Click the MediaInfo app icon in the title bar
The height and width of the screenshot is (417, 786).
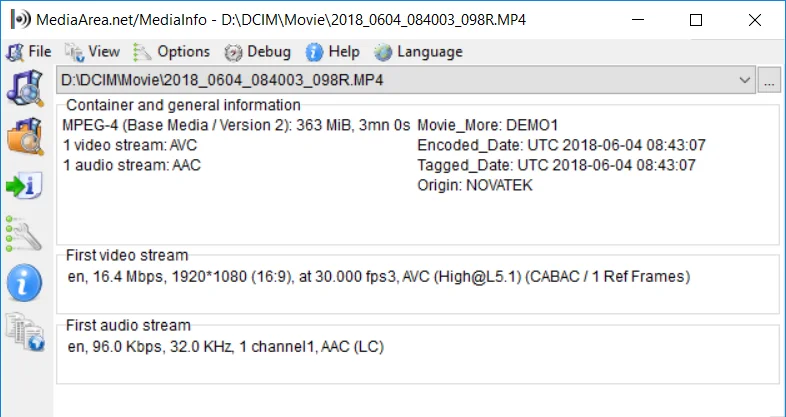click(21, 20)
